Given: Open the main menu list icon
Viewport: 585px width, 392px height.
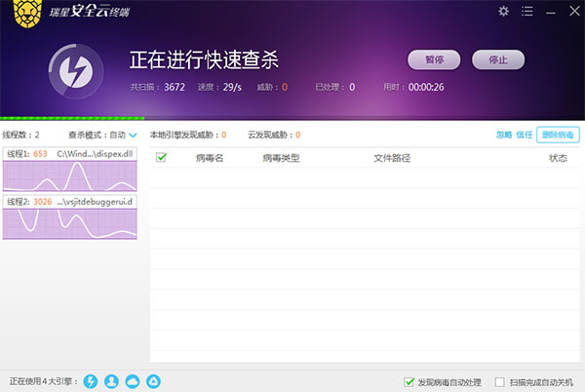Looking at the screenshot, I should [x=526, y=11].
